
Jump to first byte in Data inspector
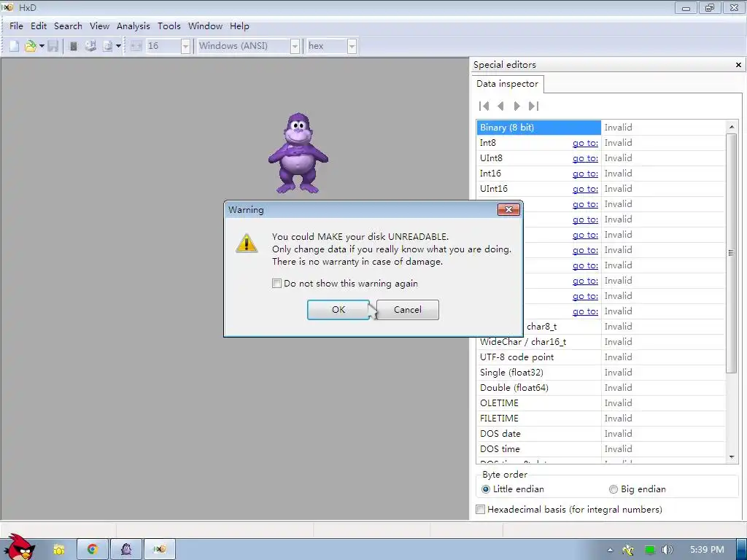pos(484,106)
